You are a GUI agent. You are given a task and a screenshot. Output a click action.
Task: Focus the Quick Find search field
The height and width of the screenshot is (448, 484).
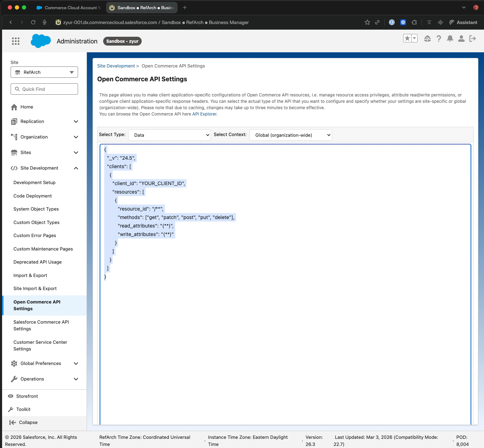click(44, 89)
